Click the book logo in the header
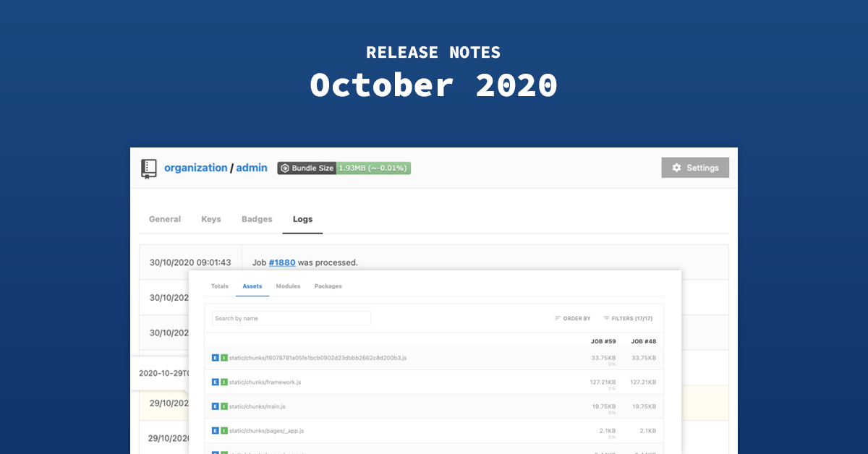 coord(149,167)
